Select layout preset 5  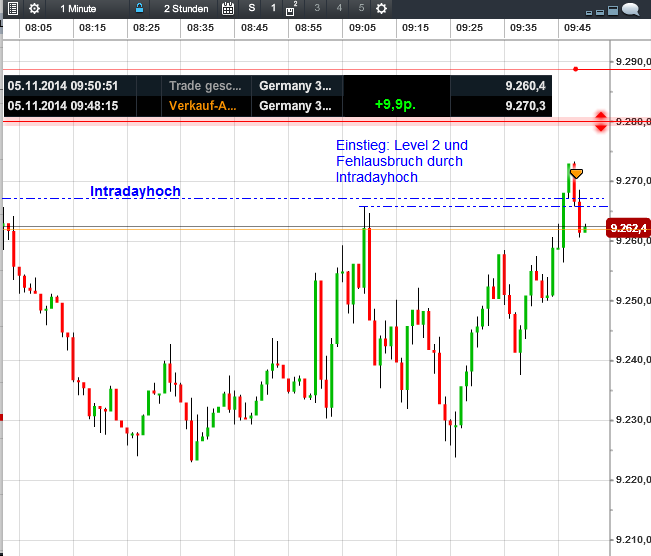coord(361,8)
